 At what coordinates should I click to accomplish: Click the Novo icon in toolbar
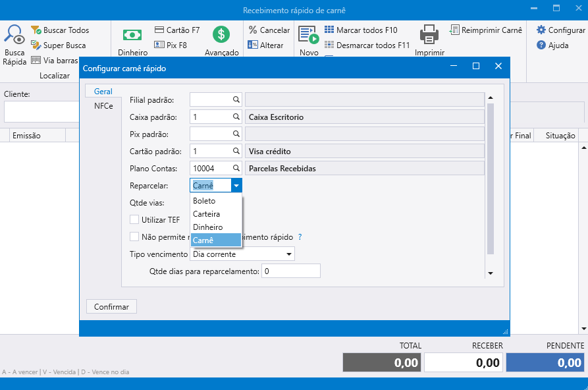308,35
